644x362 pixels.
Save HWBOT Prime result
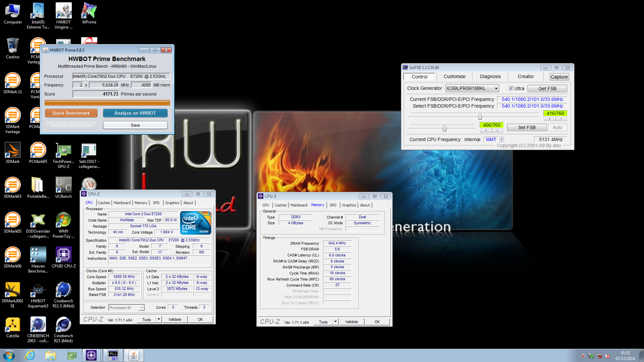(135, 125)
